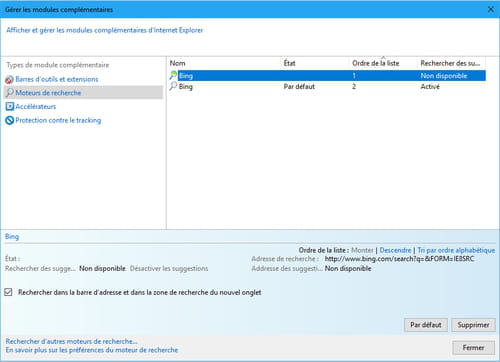Click the Types de module complémentaire label
This screenshot has height=362, width=500.
point(58,65)
